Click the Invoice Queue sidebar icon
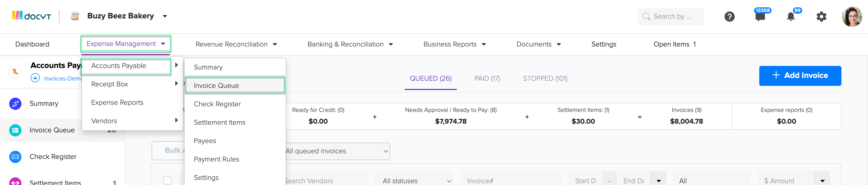Image resolution: width=868 pixels, height=185 pixels. click(15, 130)
